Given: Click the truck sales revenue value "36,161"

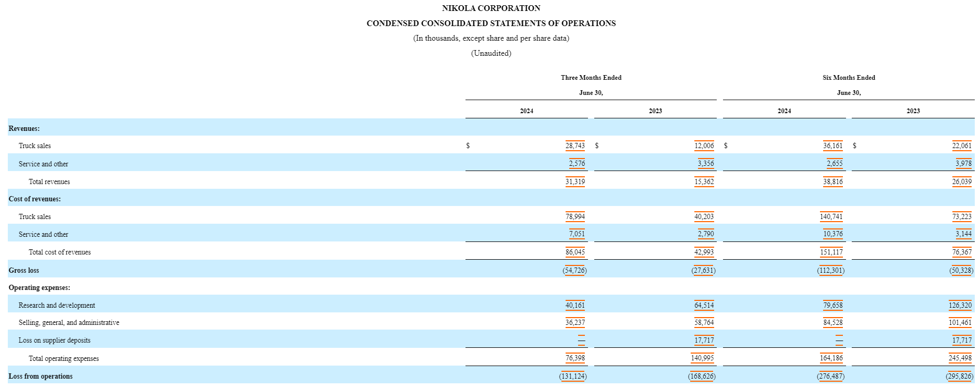Looking at the screenshot, I should pyautogui.click(x=833, y=146).
